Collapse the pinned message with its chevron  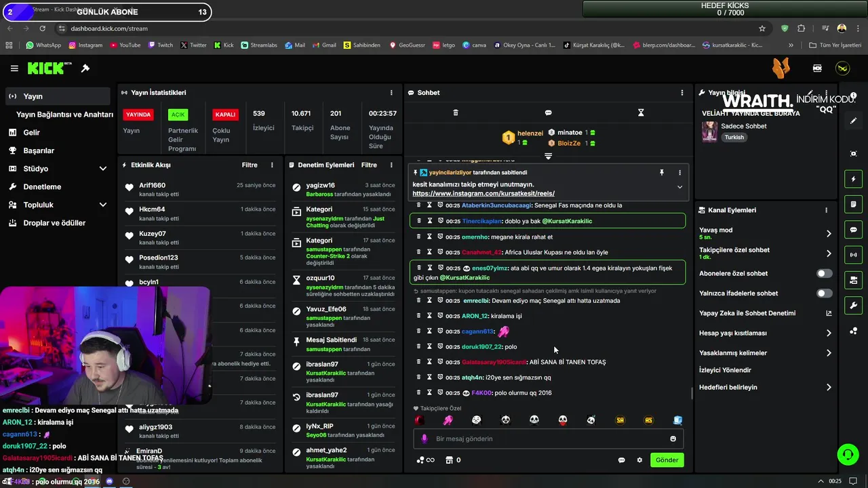click(679, 187)
